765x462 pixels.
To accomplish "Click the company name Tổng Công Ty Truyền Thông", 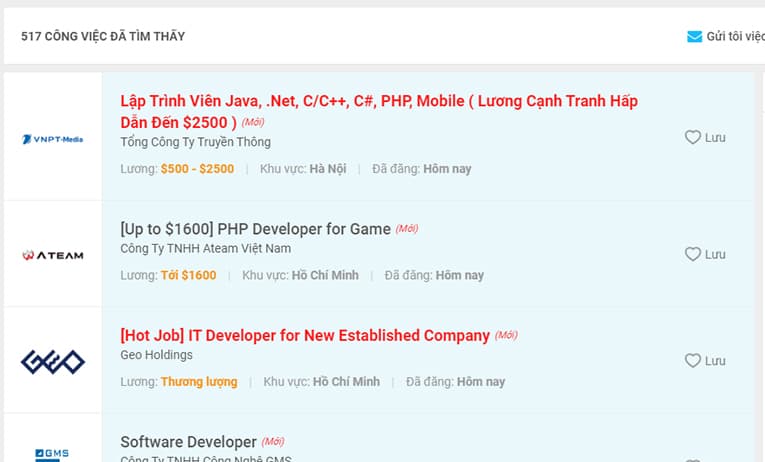I will click(x=196, y=142).
